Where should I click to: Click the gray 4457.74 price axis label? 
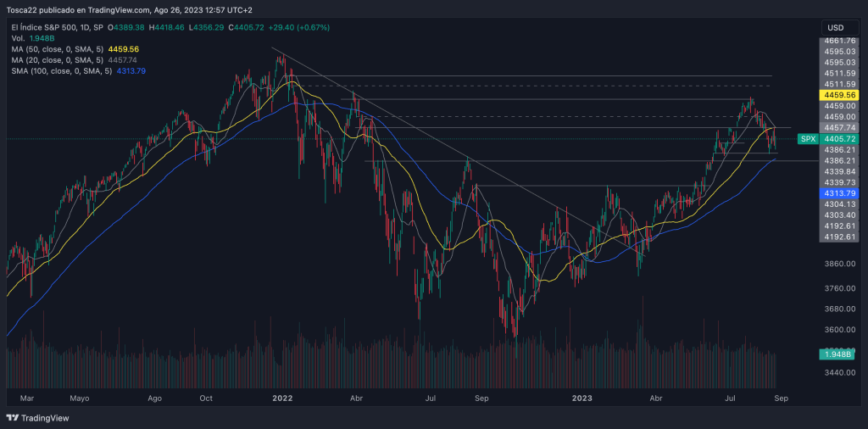[x=838, y=127]
